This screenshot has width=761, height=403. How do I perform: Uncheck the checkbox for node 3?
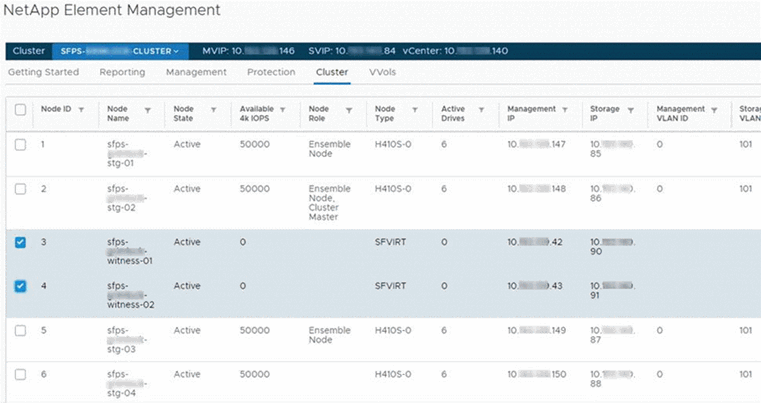click(x=21, y=242)
